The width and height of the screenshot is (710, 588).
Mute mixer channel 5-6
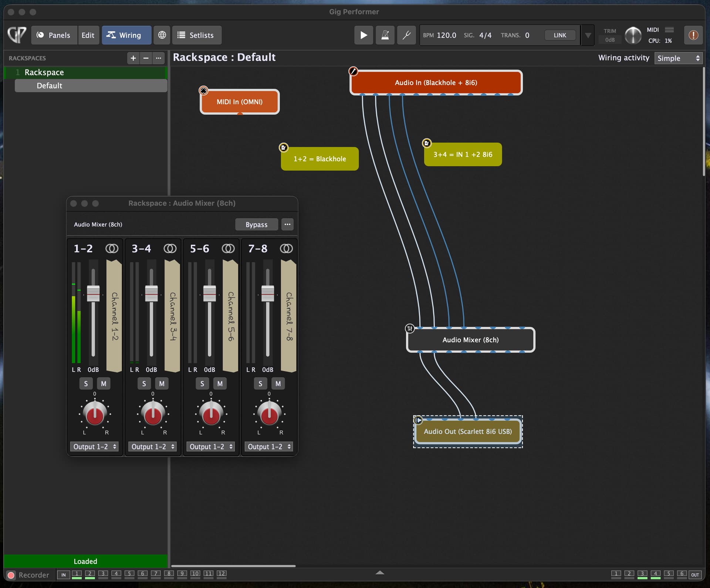coord(220,384)
